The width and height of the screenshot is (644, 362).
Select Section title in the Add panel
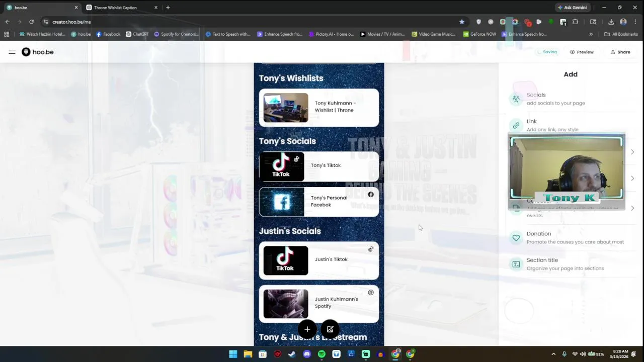pyautogui.click(x=571, y=264)
